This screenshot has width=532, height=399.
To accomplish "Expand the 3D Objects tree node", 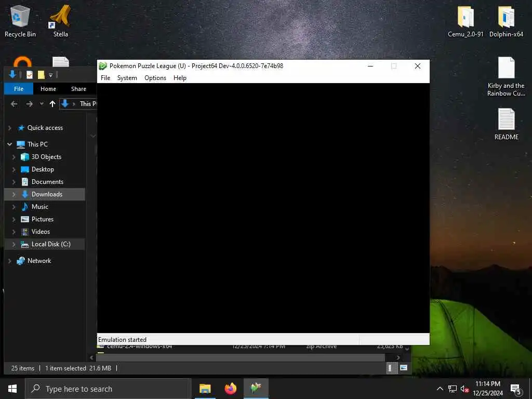I will tap(14, 157).
